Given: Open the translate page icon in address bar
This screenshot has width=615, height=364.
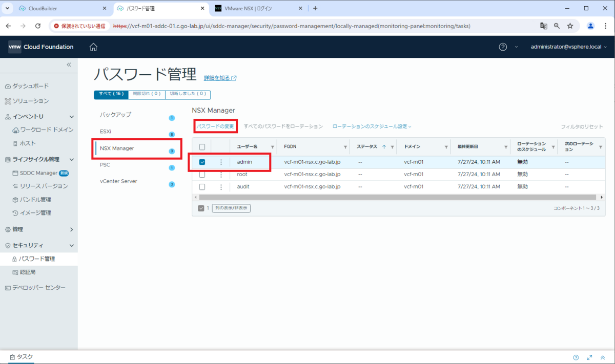Looking at the screenshot, I should pos(544,26).
